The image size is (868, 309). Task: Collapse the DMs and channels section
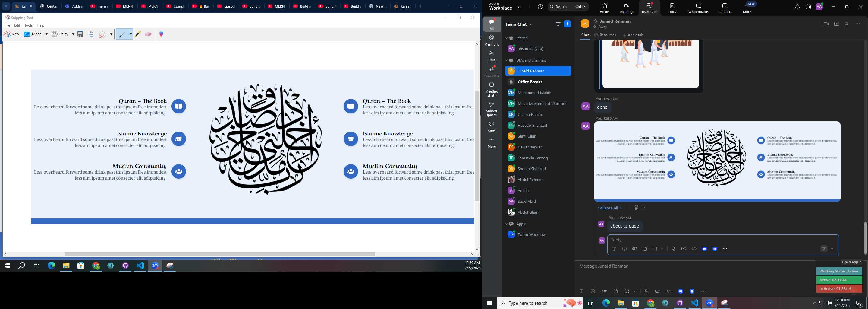point(506,60)
